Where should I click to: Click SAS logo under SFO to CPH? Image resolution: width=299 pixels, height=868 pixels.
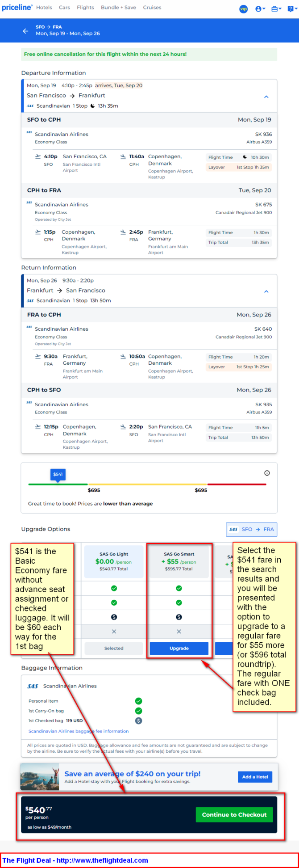click(29, 132)
